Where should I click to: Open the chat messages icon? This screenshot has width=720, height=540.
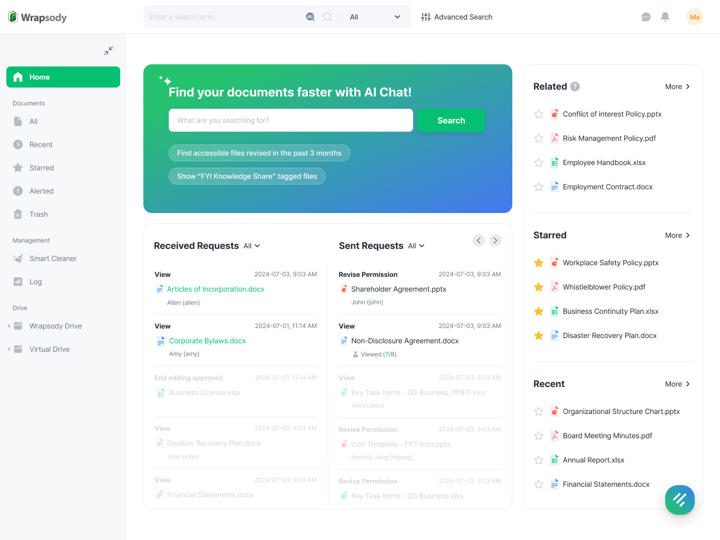tap(646, 17)
